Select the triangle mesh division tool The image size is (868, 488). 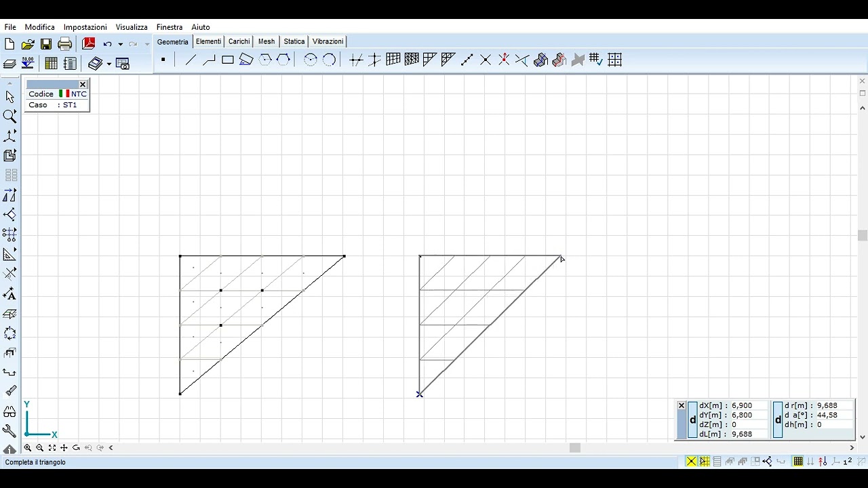(x=448, y=60)
